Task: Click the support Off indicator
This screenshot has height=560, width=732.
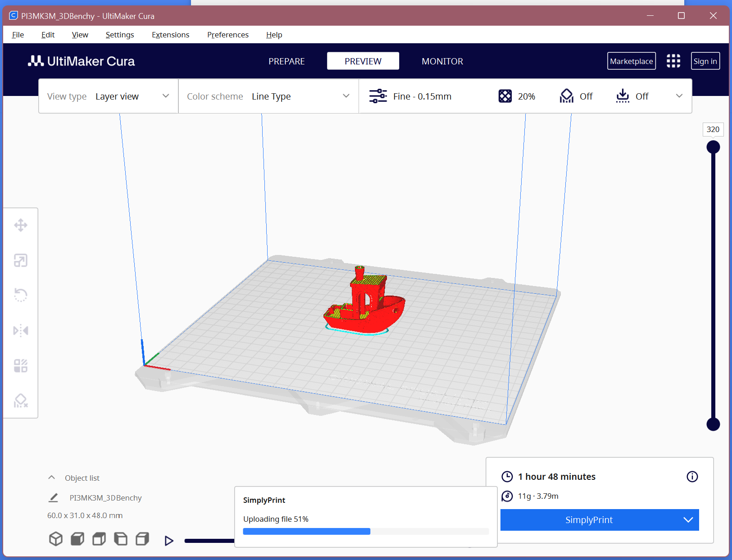Action: (x=577, y=96)
